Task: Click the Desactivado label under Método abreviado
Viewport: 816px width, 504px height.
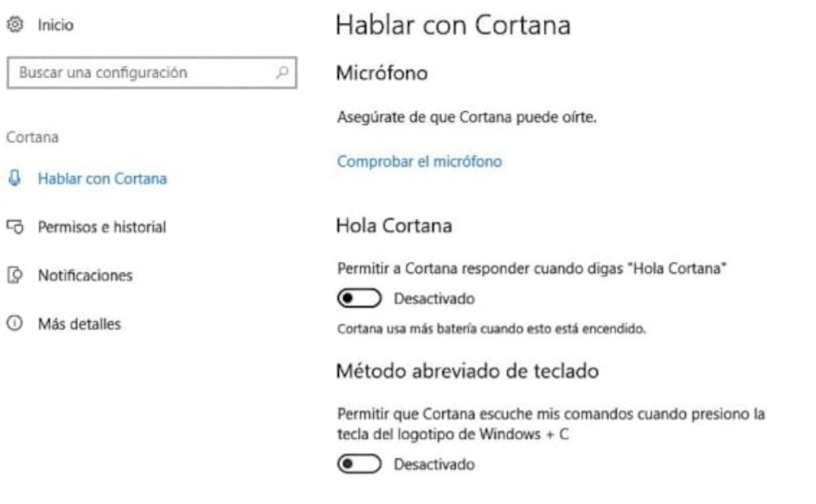Action: [x=434, y=464]
